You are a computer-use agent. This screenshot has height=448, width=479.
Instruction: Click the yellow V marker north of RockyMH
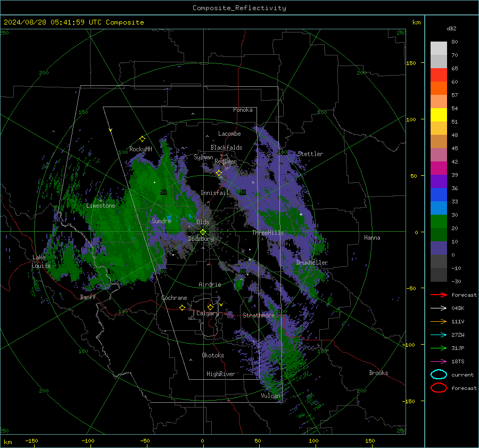click(111, 130)
